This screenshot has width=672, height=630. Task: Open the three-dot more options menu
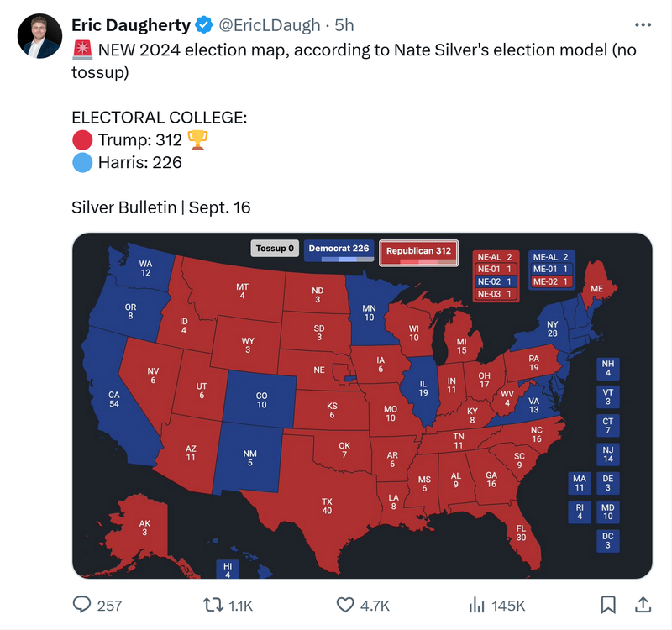coord(643,25)
